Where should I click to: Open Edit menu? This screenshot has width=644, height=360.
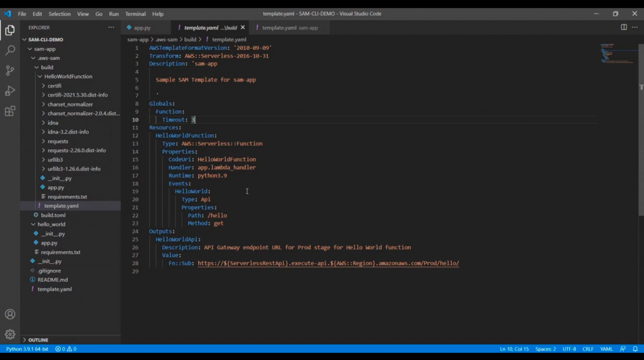point(37,14)
